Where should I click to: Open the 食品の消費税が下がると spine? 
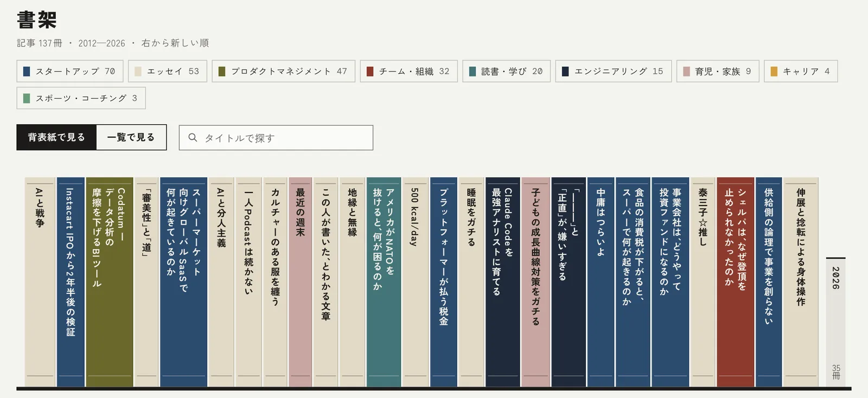[633, 282]
